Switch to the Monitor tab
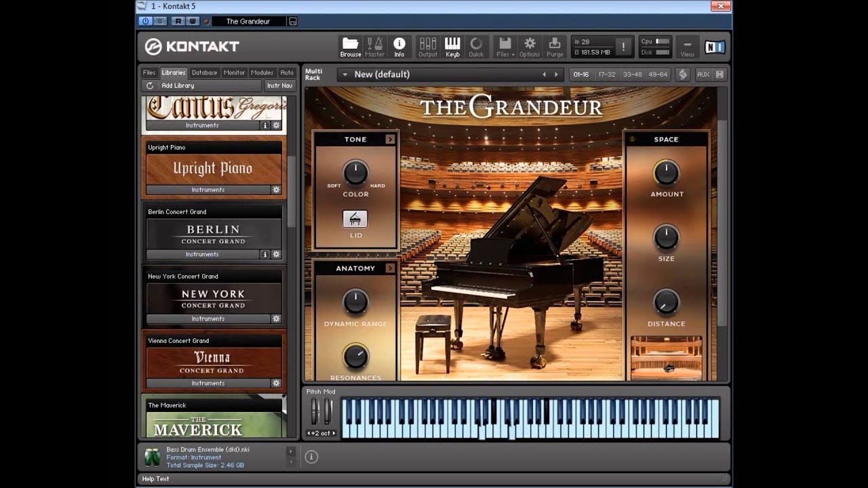Viewport: 868px width, 488px height. (234, 73)
